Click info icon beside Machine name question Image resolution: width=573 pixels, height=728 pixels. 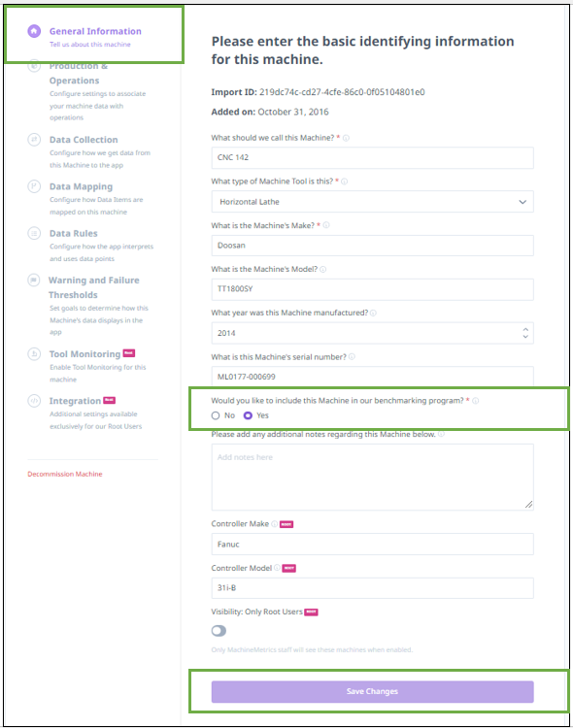[346, 138]
